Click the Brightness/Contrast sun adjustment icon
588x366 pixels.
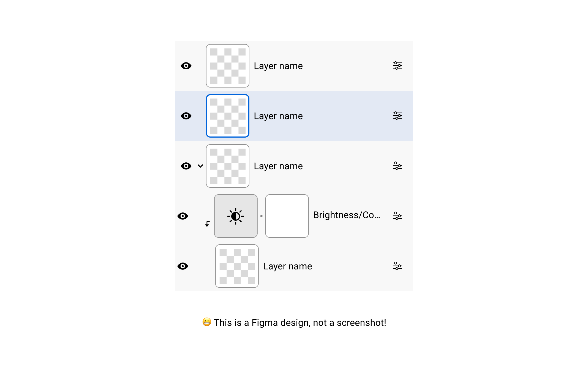(236, 216)
